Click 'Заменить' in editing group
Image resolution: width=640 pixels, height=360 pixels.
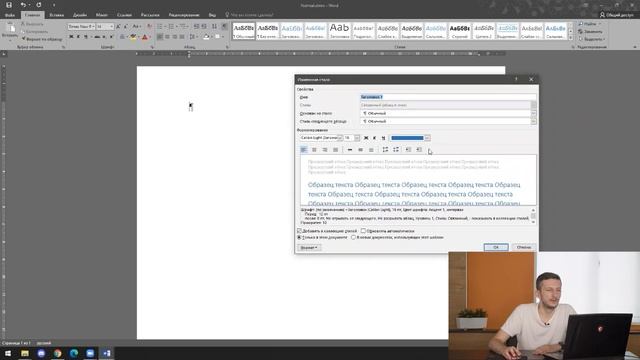click(x=590, y=31)
